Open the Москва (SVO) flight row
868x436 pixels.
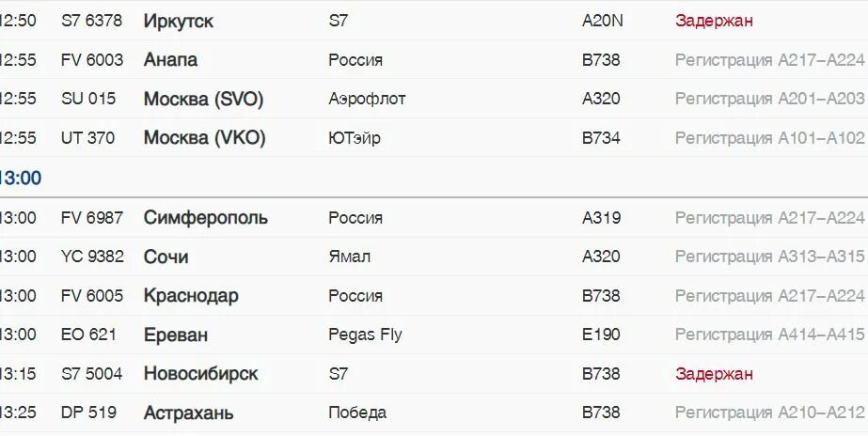(x=434, y=99)
